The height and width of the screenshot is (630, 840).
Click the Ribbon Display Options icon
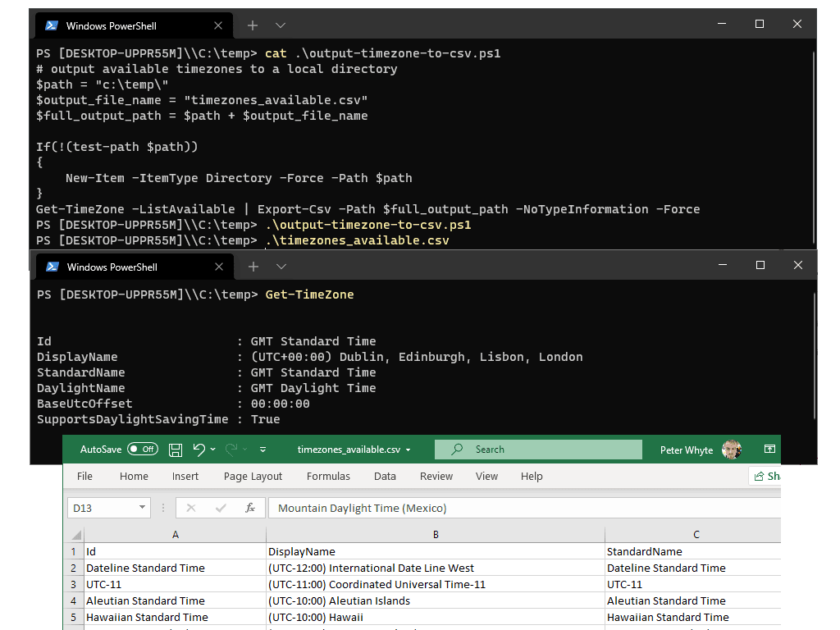[769, 449]
